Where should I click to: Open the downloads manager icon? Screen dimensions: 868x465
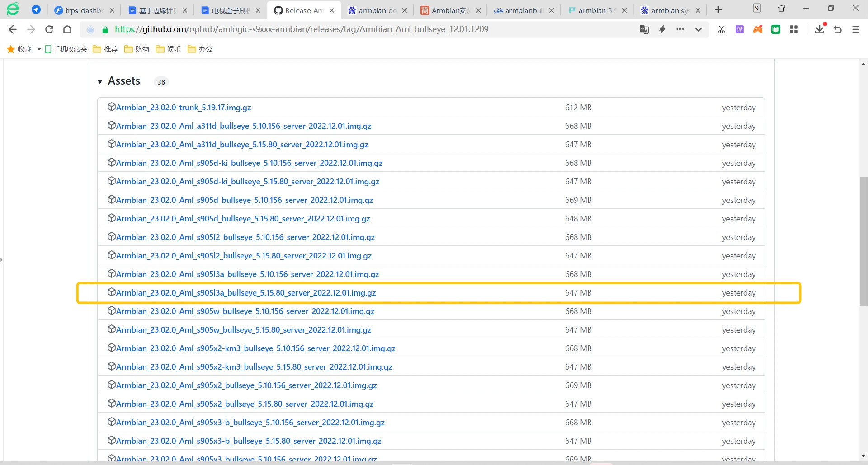pyautogui.click(x=820, y=29)
